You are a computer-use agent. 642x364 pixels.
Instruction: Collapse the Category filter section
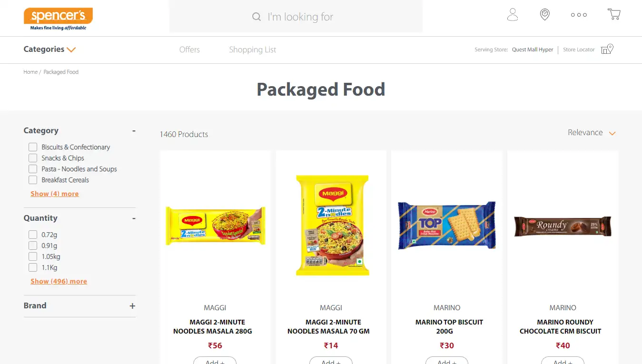134,131
